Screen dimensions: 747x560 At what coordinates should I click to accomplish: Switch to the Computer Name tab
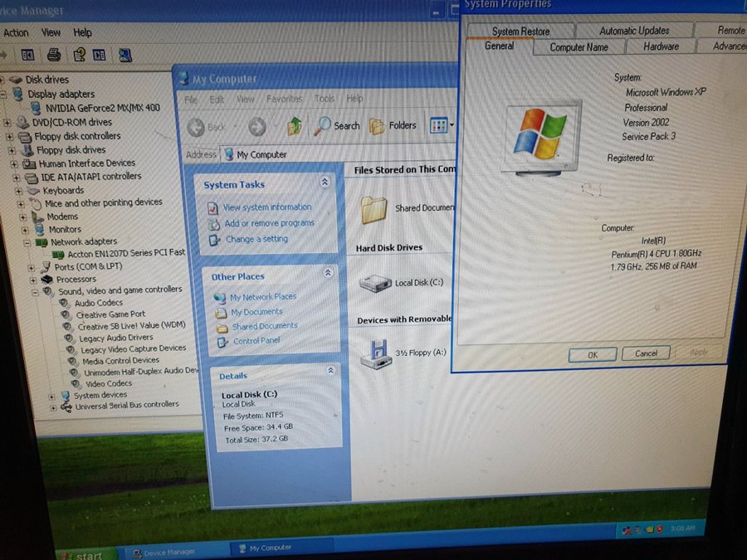[578, 47]
